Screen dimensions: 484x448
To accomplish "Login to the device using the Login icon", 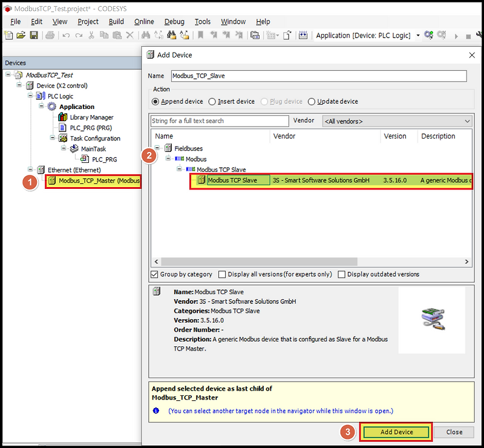I will [x=428, y=35].
